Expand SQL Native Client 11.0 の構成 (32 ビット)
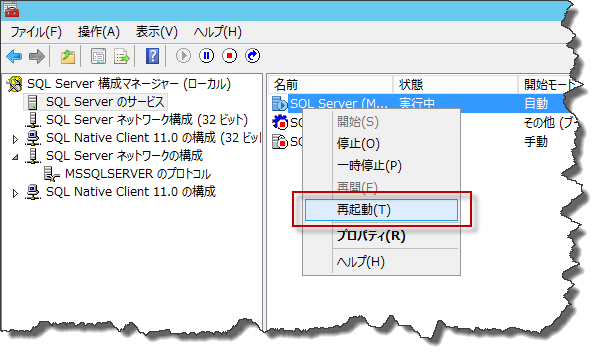Viewport: 606px width, 360px height. tap(15, 139)
